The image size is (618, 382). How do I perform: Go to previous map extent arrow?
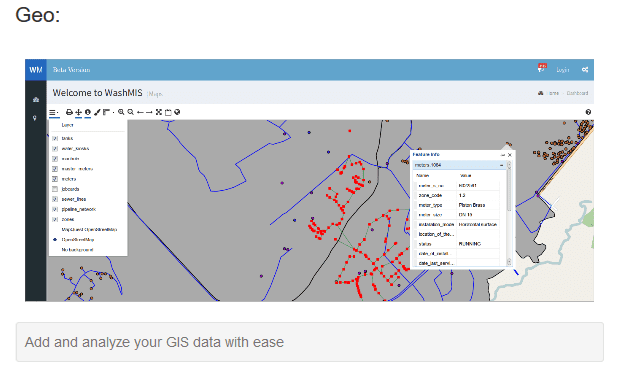pyautogui.click(x=140, y=112)
